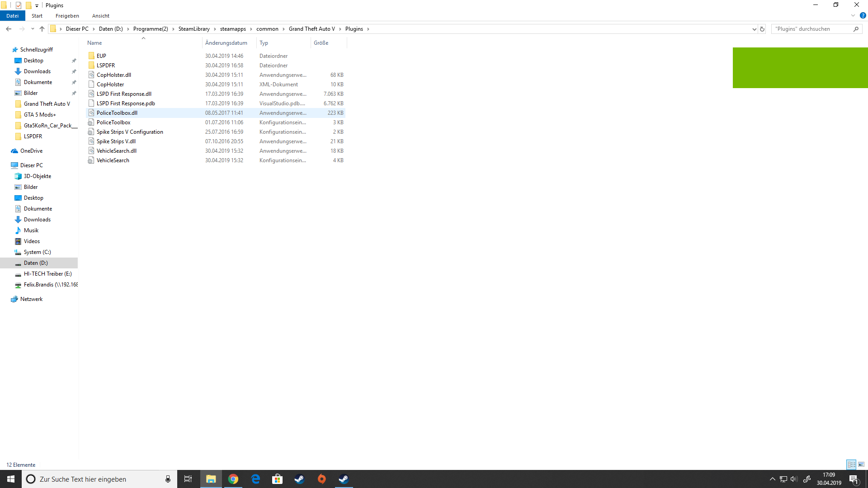Click the Task View taskbar button

coord(188,479)
